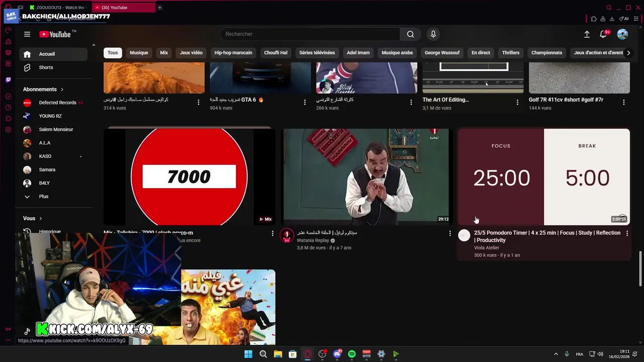
Task: Open Salem Monsieur channel
Action: (x=53, y=130)
